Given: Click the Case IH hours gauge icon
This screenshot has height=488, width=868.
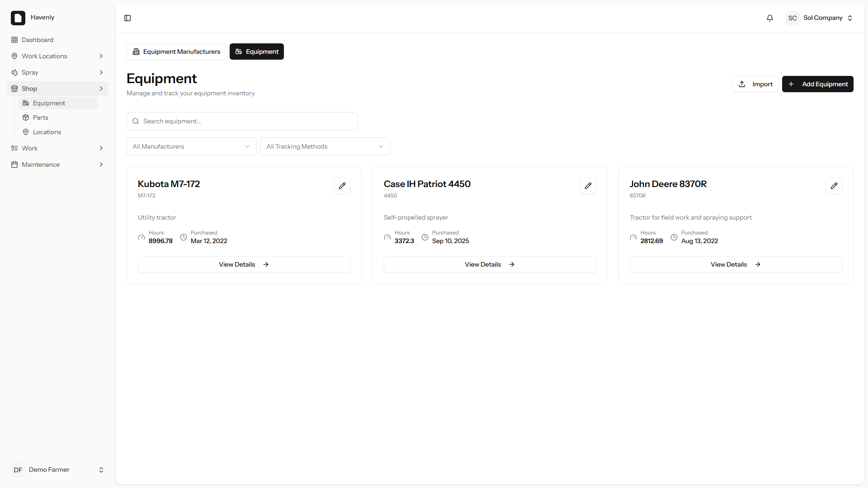Looking at the screenshot, I should pyautogui.click(x=387, y=237).
